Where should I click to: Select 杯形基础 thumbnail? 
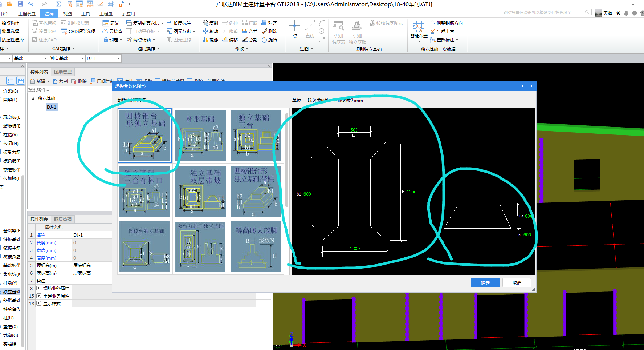200,136
